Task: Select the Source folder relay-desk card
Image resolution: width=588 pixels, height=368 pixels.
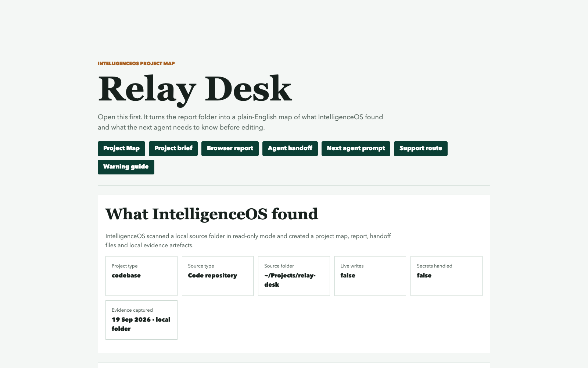Action: coord(294,276)
